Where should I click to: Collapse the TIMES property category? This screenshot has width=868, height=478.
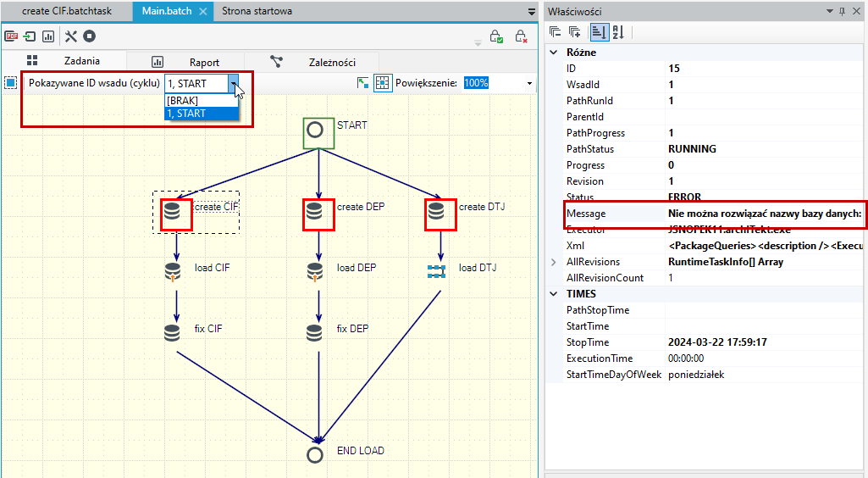[554, 294]
